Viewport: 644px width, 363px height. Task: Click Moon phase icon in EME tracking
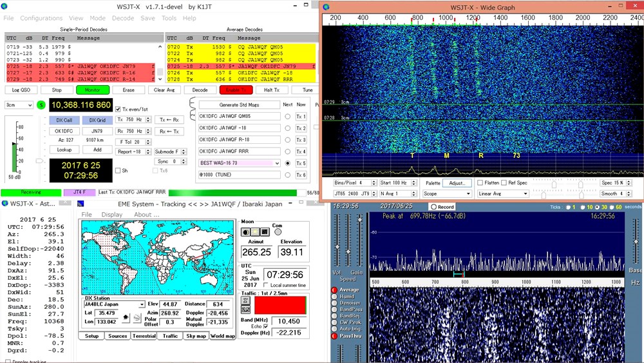tap(245, 232)
